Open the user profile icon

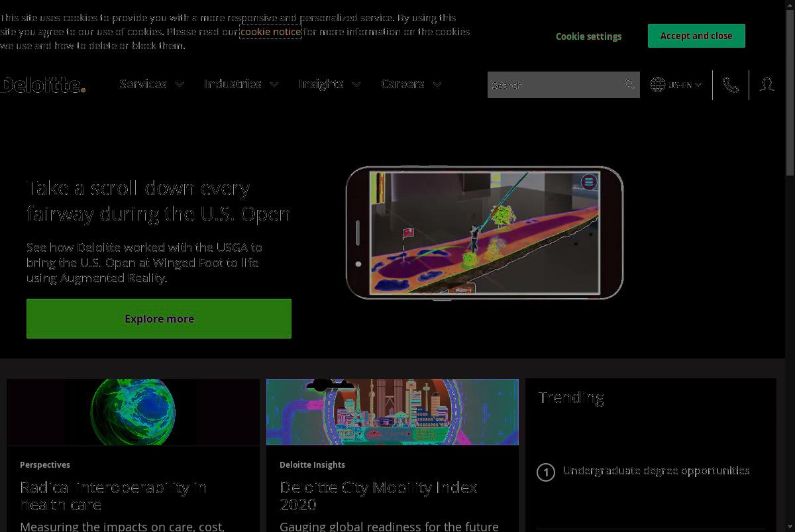tap(767, 85)
